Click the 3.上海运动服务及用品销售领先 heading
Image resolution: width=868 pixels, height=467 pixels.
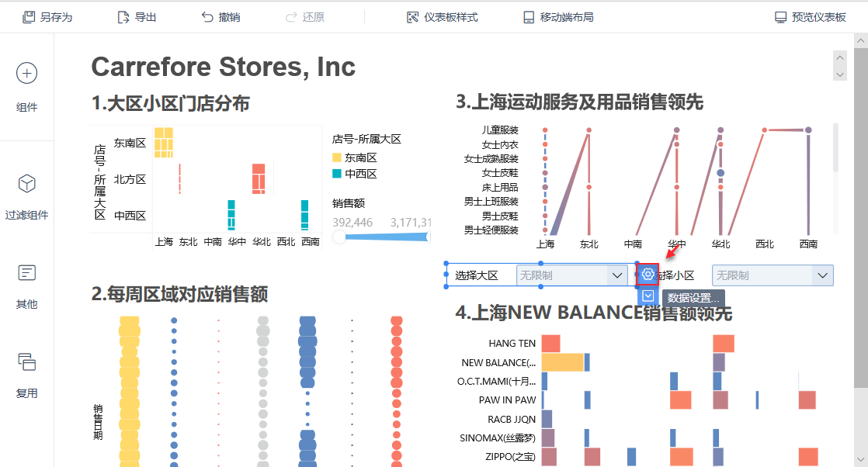pyautogui.click(x=579, y=102)
